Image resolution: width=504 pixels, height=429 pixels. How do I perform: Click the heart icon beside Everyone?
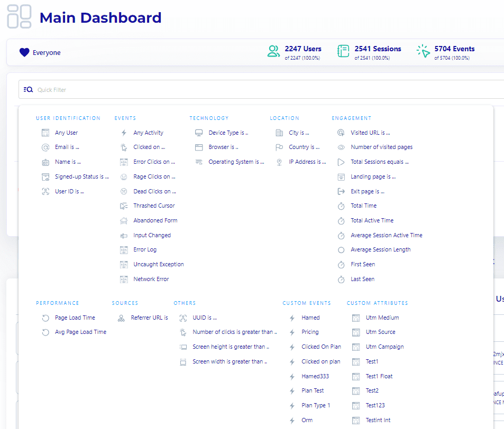pos(24,52)
